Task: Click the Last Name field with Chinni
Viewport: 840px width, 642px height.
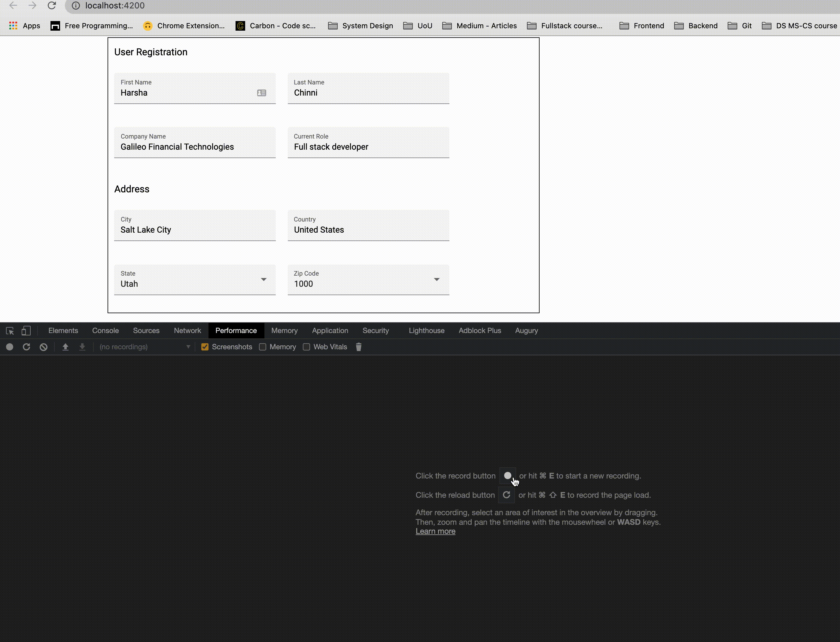Action: (x=368, y=89)
